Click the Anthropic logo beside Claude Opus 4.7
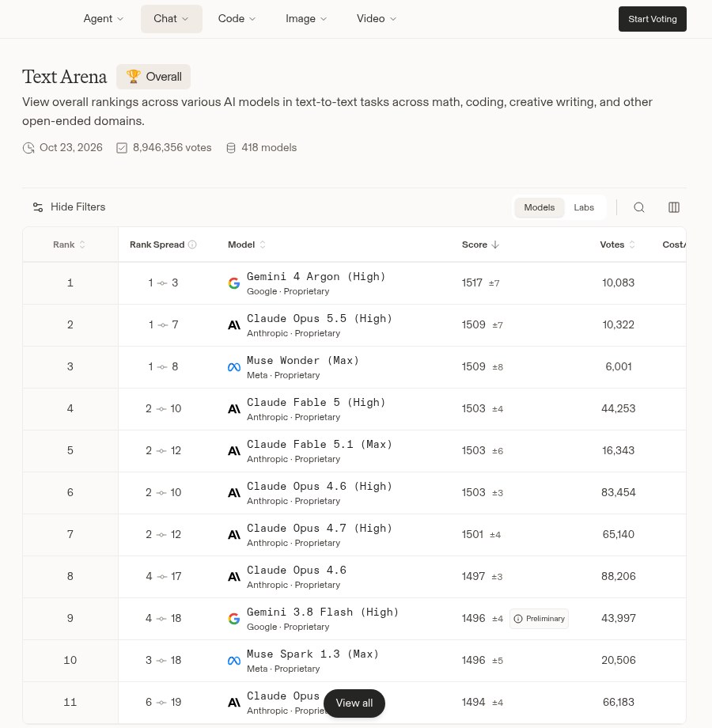This screenshot has height=728, width=712. (234, 534)
